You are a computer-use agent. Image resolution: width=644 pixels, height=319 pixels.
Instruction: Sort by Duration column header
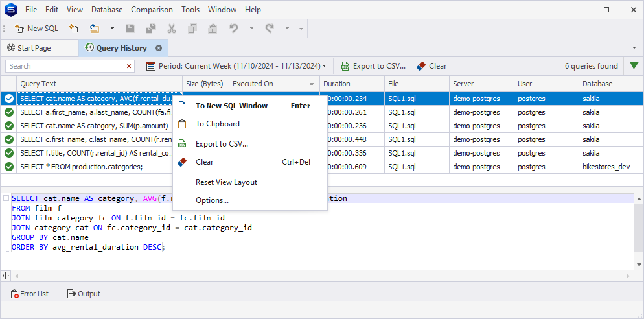[x=352, y=84]
